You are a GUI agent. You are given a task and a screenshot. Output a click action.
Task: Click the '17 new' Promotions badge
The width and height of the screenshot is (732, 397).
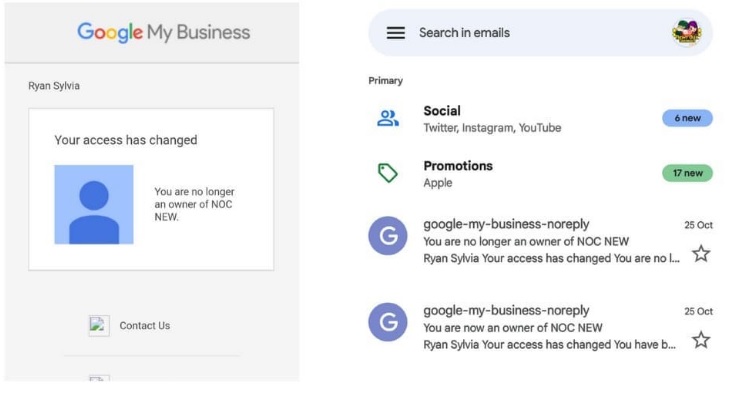687,173
